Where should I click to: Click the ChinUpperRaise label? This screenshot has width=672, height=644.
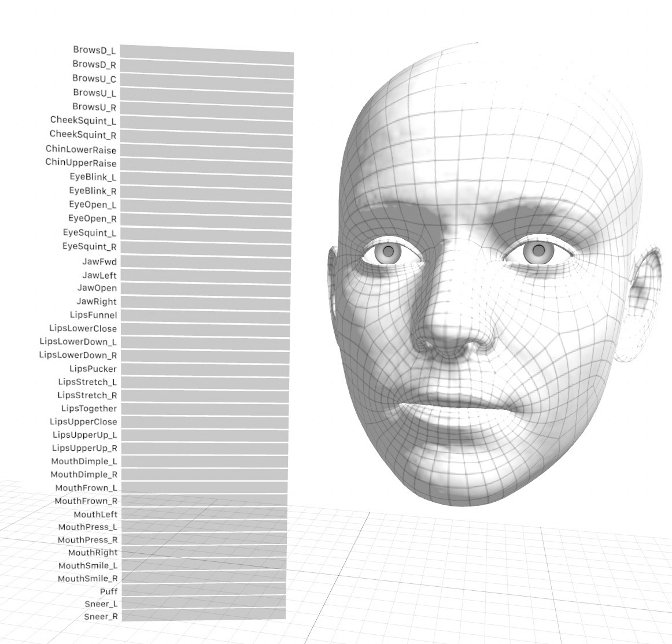[81, 163]
